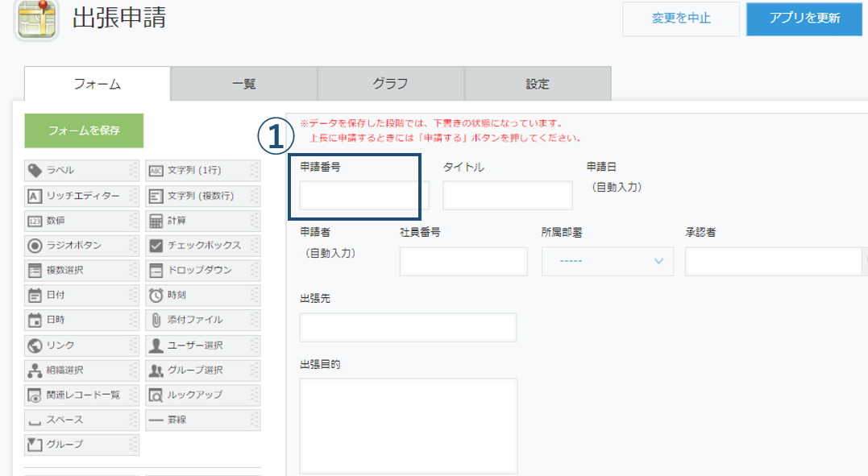Viewport: 868px width, 476px height.
Task: Select the 組織選択 icon
Action: 35,370
